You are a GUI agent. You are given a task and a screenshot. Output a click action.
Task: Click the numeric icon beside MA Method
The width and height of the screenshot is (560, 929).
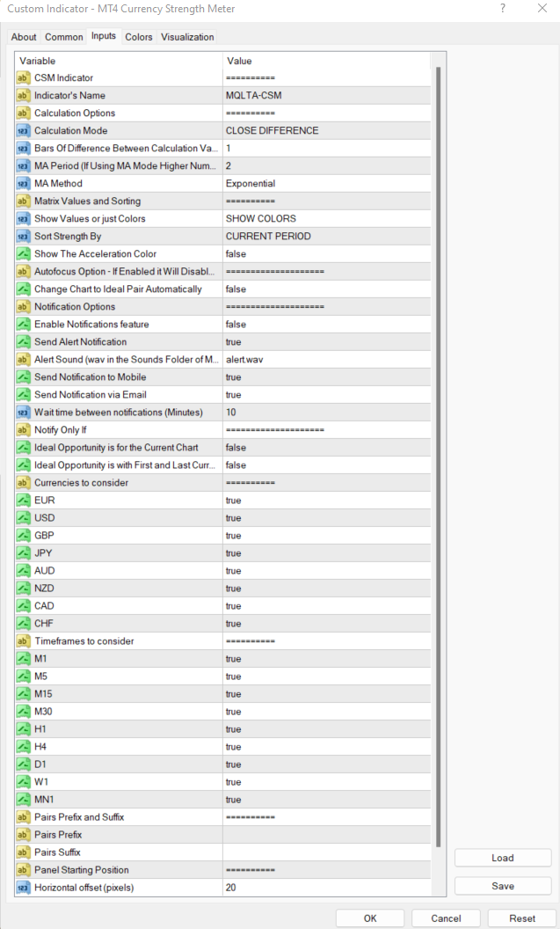[x=24, y=184]
